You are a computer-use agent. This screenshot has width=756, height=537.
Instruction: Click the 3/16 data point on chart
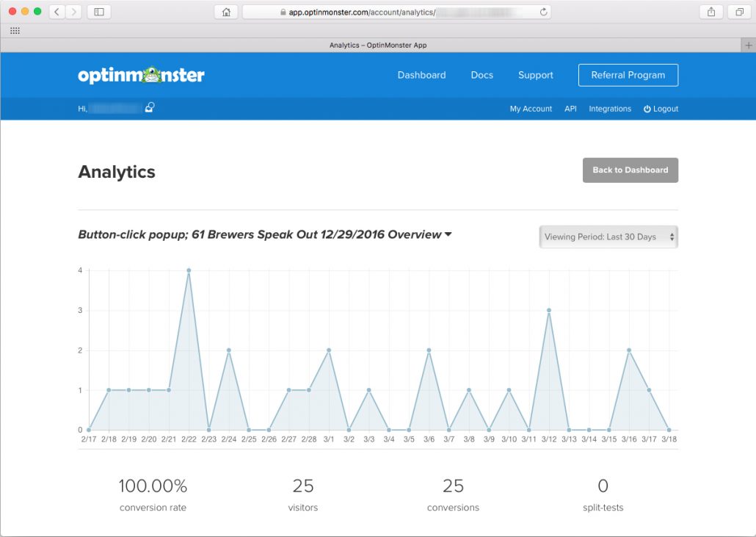629,350
